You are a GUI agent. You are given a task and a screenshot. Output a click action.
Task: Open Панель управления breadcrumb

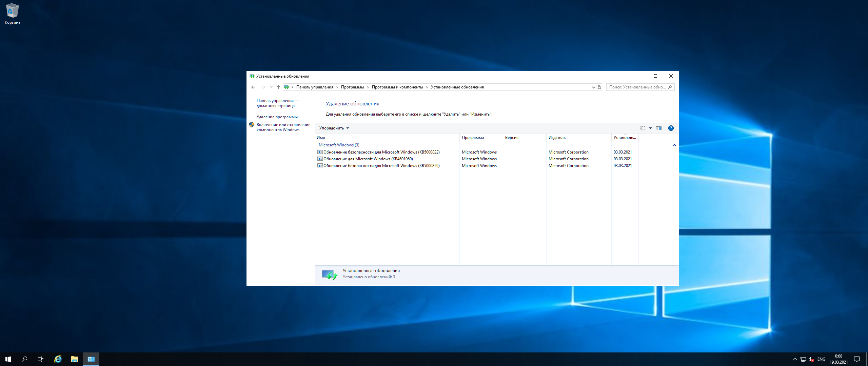315,87
